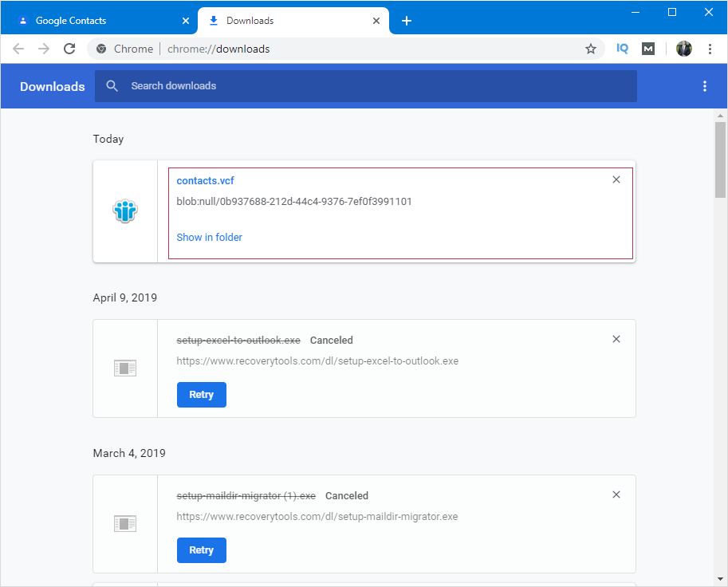Open Chrome three-dot main menu
728x587 pixels.
click(x=710, y=49)
